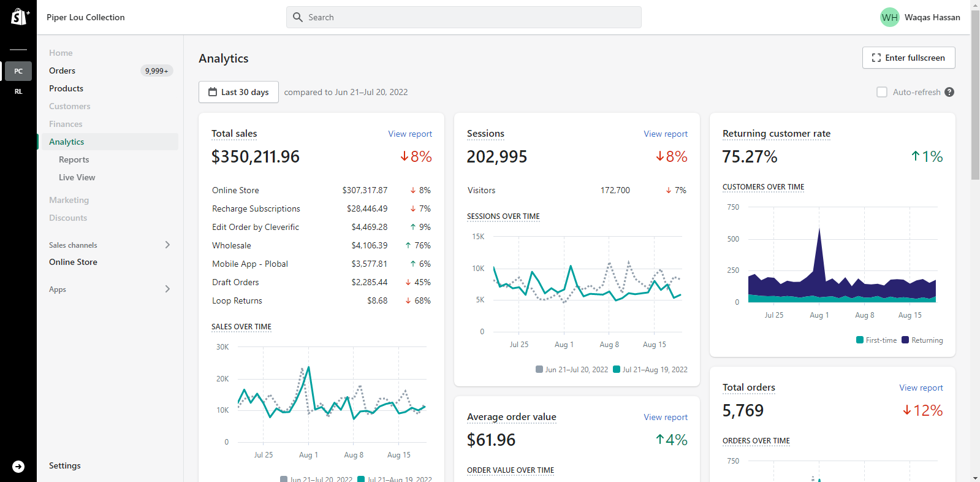The height and width of the screenshot is (482, 980).
Task: Enable the Auto-refresh checkbox
Action: [882, 92]
